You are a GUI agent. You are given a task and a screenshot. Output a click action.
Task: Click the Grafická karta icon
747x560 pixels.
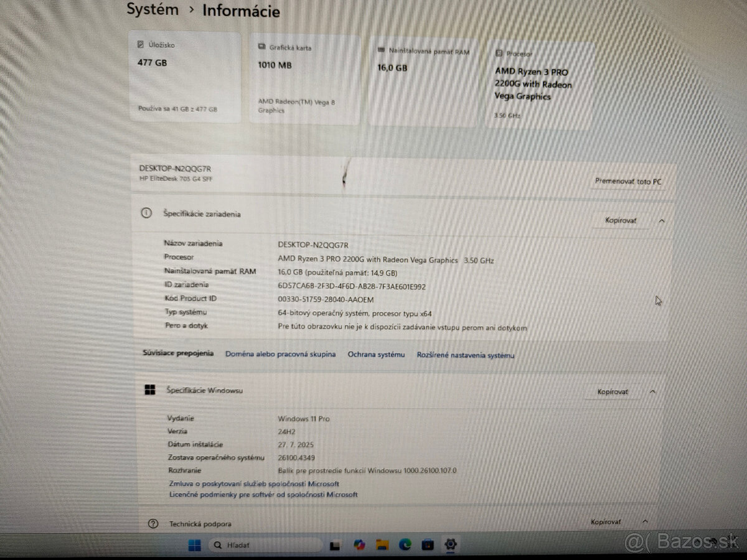[x=262, y=45]
